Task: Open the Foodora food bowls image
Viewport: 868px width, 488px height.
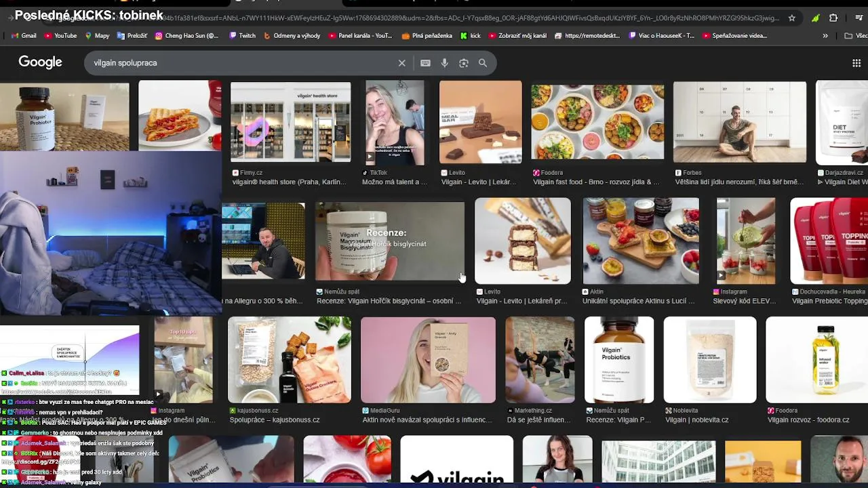Action: (x=597, y=122)
